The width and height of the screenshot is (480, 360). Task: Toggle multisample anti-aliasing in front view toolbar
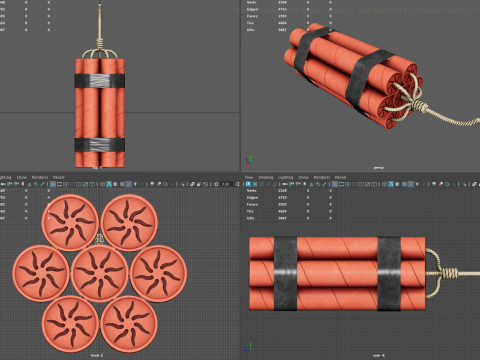[165, 184]
